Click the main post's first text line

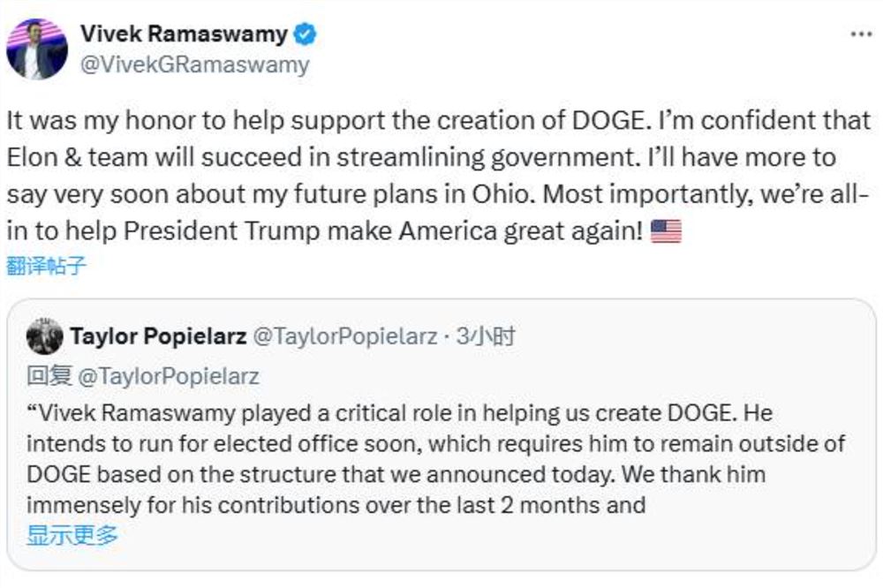coord(439,121)
